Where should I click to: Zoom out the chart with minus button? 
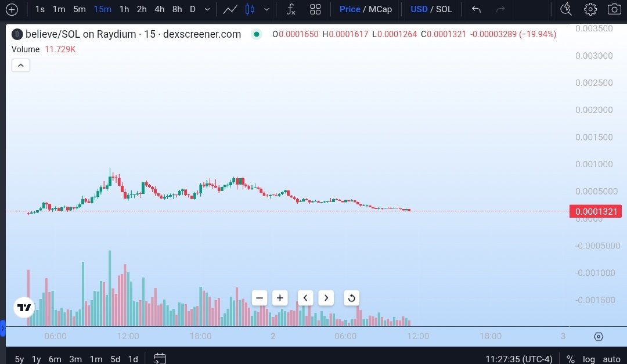point(260,298)
